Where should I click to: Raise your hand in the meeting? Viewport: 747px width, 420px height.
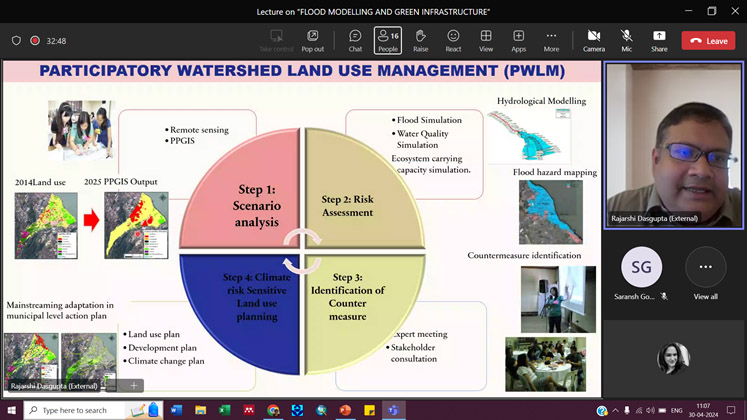420,40
